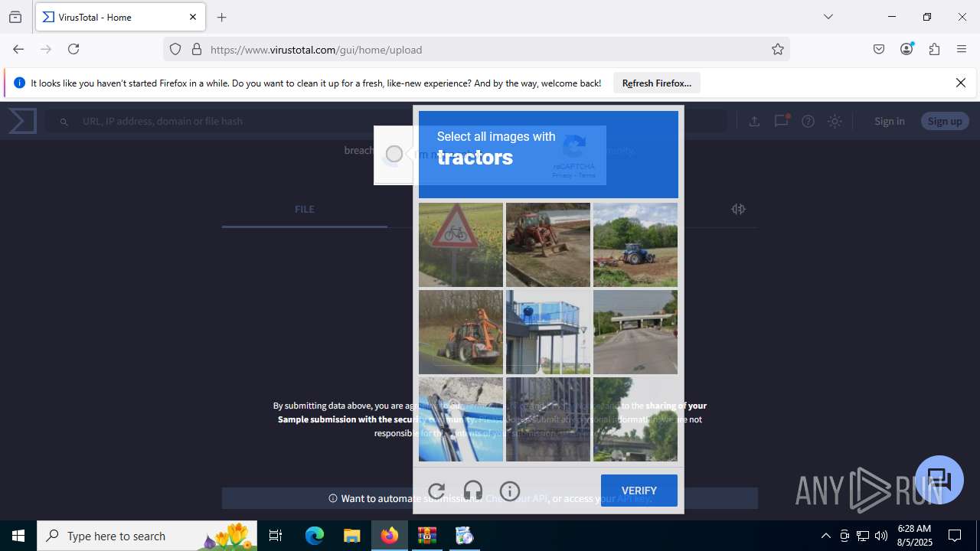Tick the I'm not a robot checkbox
Viewport: 980px width, 551px height.
click(x=394, y=154)
